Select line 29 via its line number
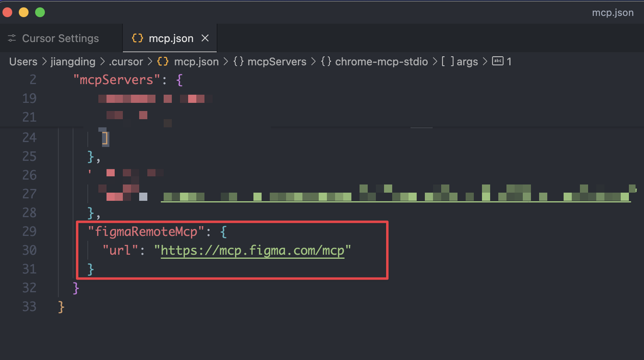644x360 pixels. [29, 231]
